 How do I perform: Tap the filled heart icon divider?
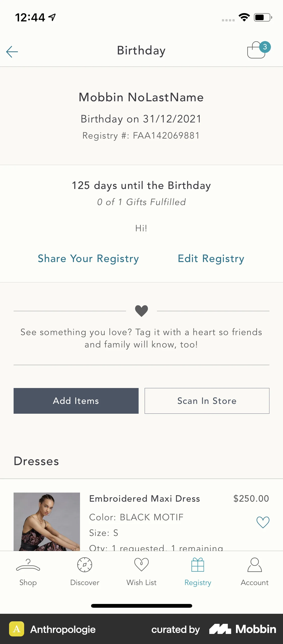point(141,311)
